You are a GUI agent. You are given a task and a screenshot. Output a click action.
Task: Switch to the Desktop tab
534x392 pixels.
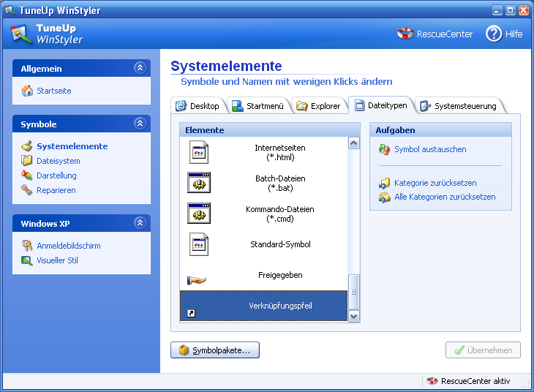tap(198, 106)
